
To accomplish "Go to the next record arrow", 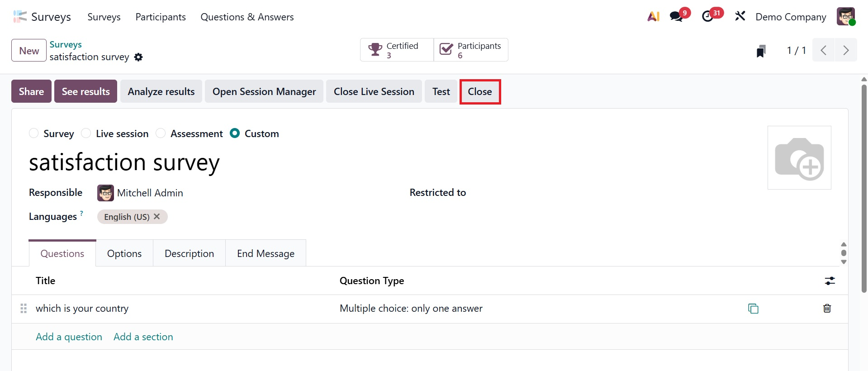I will (845, 50).
